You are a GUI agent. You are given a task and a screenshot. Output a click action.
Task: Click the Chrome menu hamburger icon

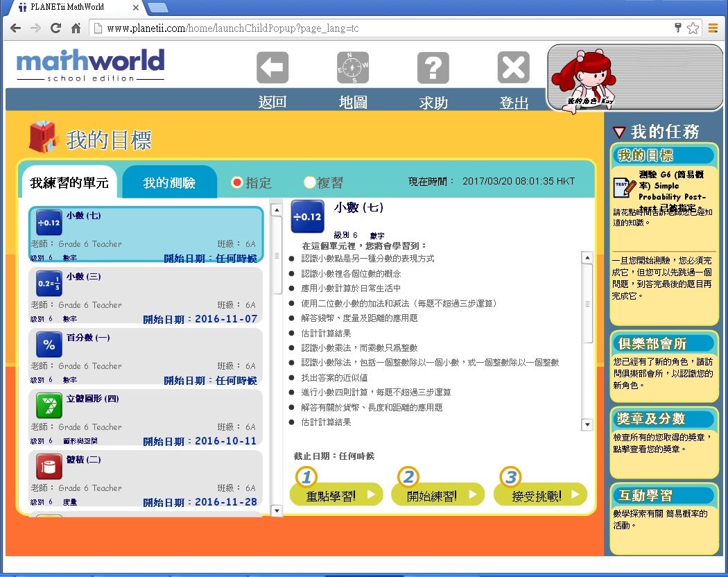[x=713, y=28]
